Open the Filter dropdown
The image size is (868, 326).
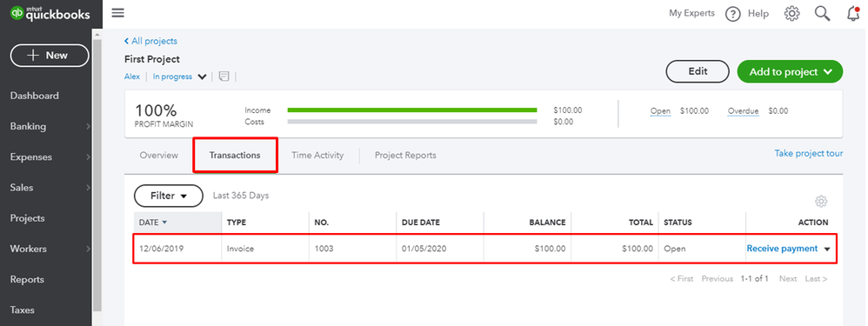pyautogui.click(x=169, y=196)
